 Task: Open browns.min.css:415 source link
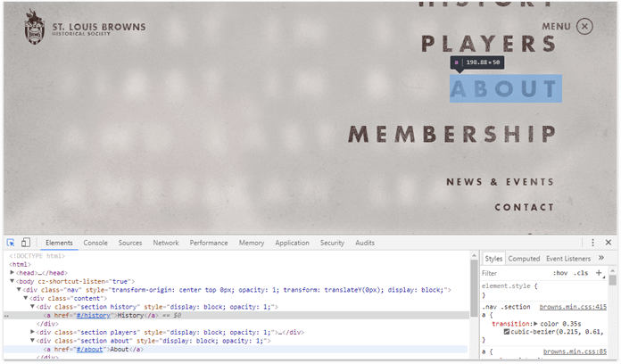tap(573, 307)
